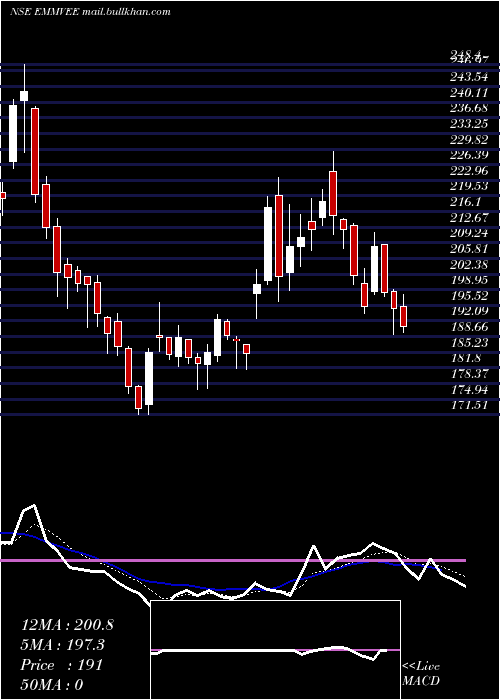This screenshot has width=500, height=700.
Task: Click the 236.68 price level label
Action: pos(469,108)
